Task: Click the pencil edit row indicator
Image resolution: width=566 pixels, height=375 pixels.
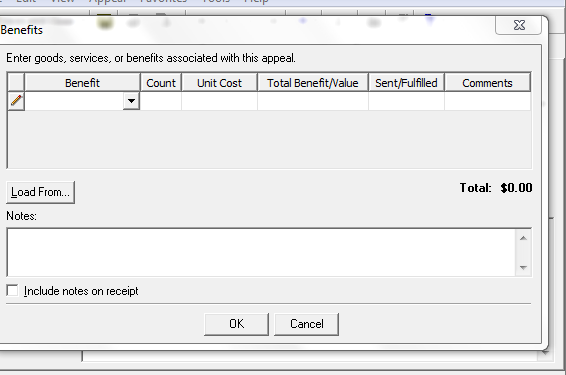Action: pos(16,101)
